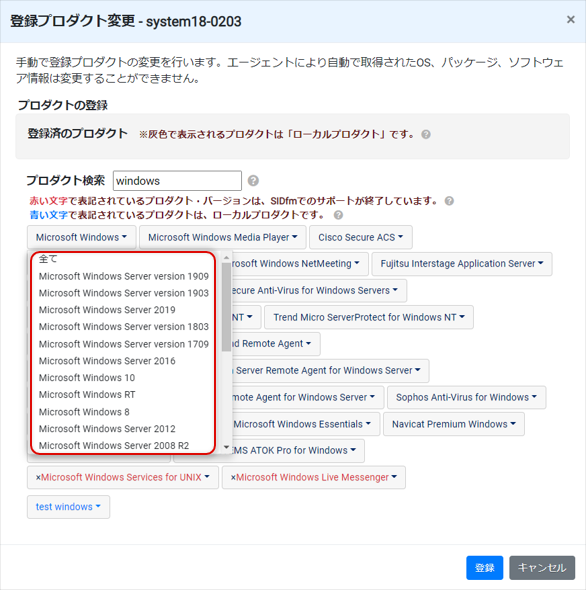Select Microsoft Windows Server version 1803
Screen dimensions: 586x590
(x=123, y=327)
